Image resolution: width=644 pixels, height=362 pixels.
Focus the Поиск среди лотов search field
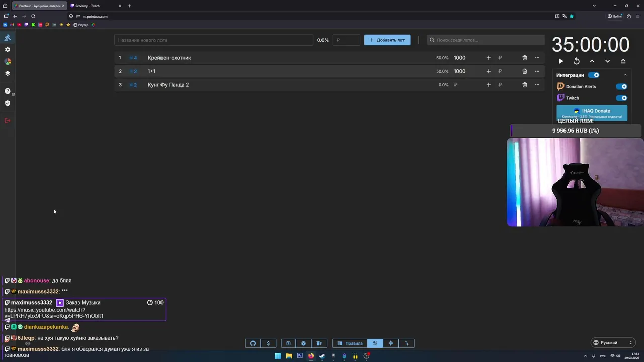[486, 40]
